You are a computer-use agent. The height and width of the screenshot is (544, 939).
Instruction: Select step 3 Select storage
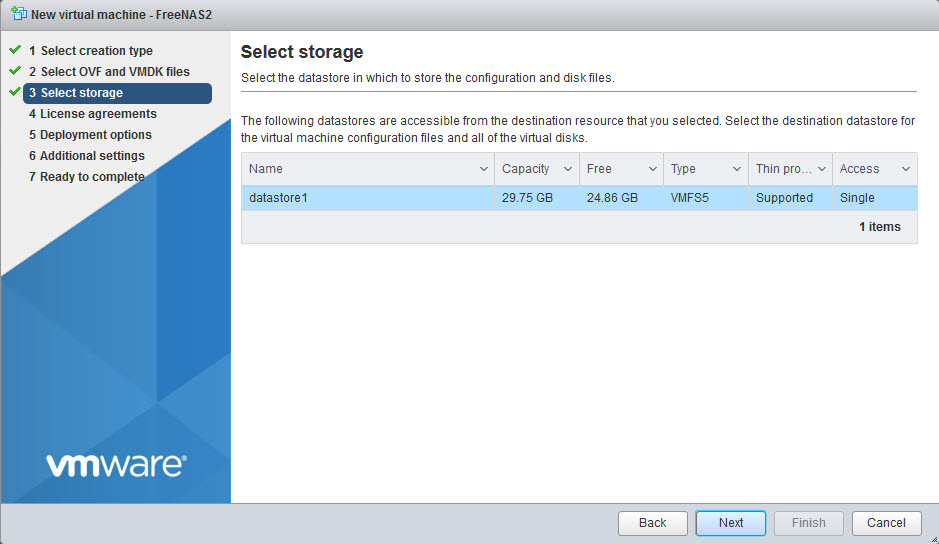[x=117, y=93]
